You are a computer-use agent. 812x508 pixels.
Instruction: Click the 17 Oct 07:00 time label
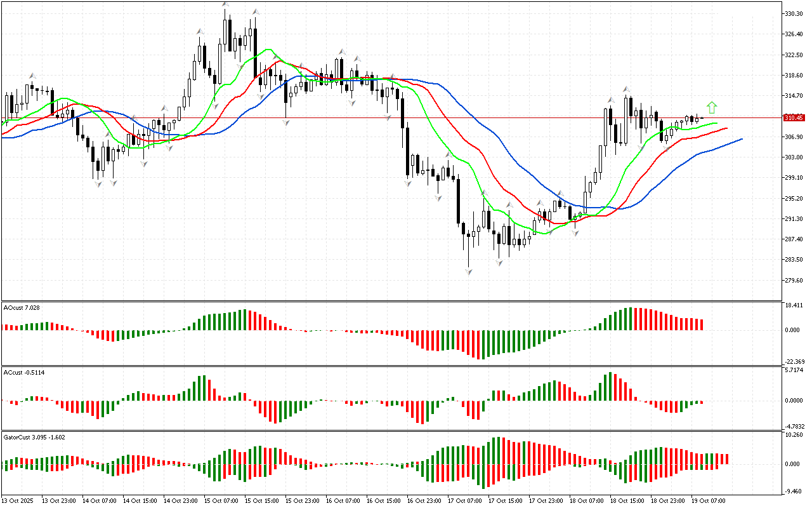464,501
